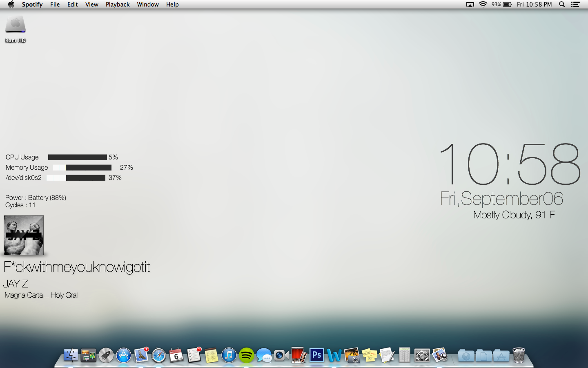Open Messages speech bubble icon
This screenshot has height=368, width=588.
pos(264,355)
